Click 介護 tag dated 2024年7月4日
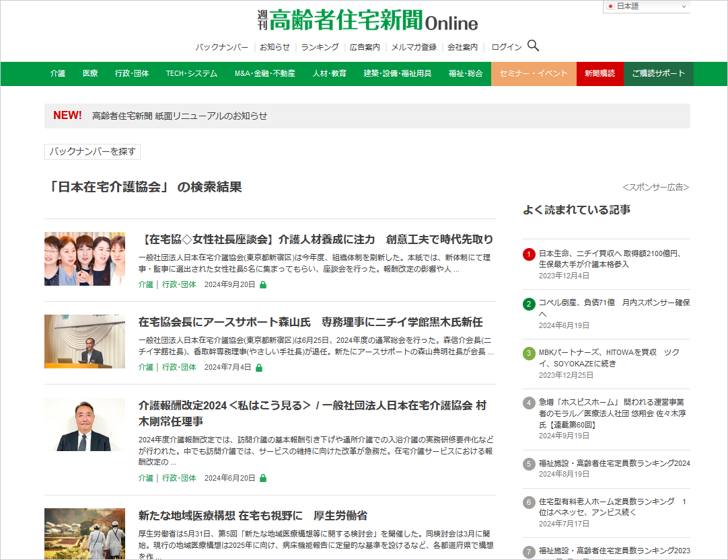 point(146,368)
